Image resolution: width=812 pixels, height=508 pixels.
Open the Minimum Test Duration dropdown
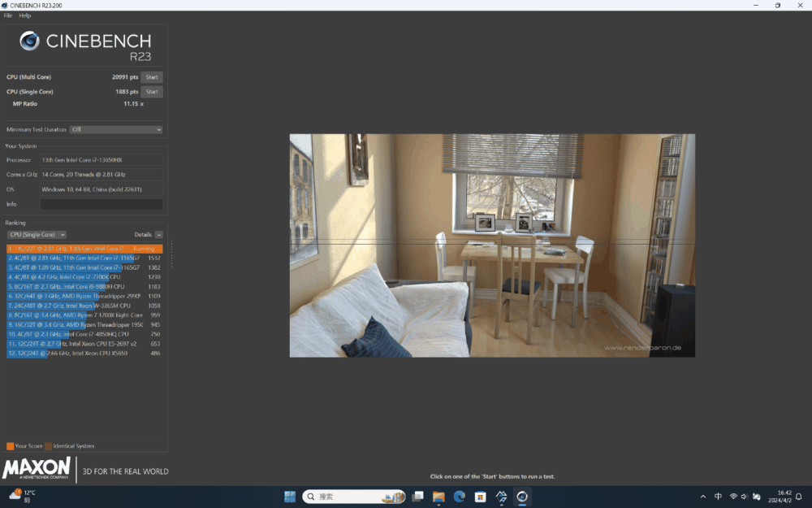point(116,129)
